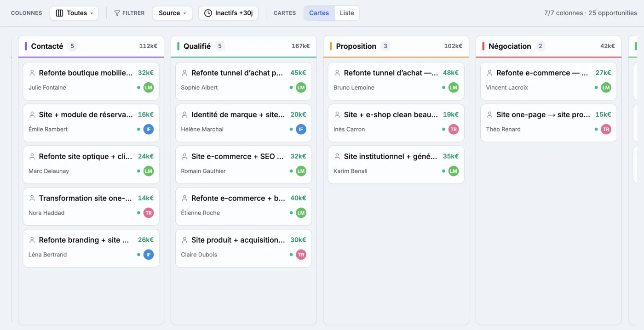Click the Proposition column header
This screenshot has height=330, width=644.
(x=396, y=46)
